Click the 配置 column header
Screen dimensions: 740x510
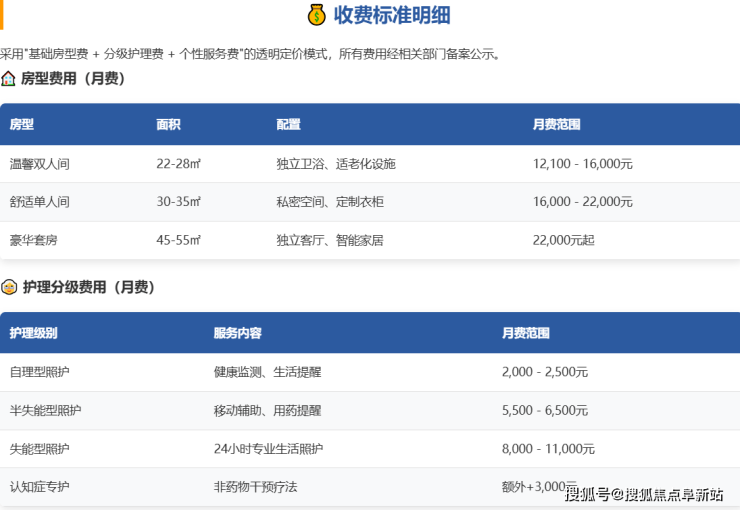pos(288,125)
